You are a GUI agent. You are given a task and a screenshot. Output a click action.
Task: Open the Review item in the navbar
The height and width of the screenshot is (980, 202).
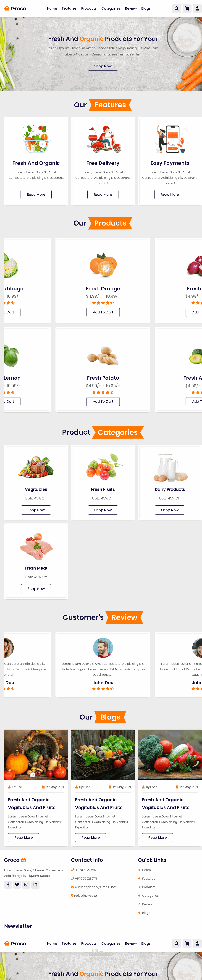(131, 8)
